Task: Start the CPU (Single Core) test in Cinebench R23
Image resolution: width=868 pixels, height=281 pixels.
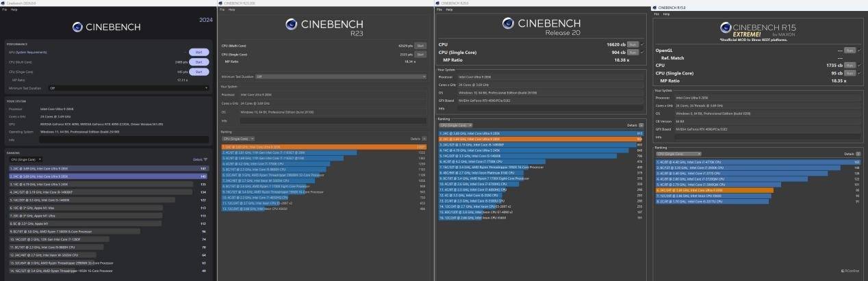Action: coord(420,53)
